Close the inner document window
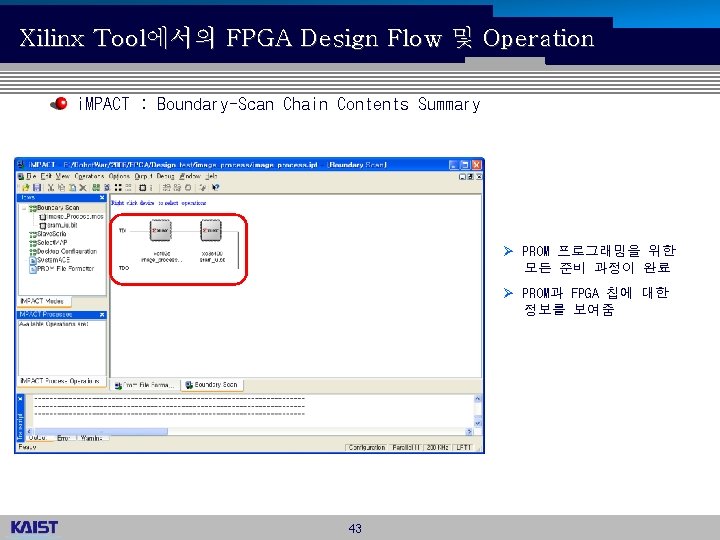Screen dimensions: 720x540 coord(478,176)
